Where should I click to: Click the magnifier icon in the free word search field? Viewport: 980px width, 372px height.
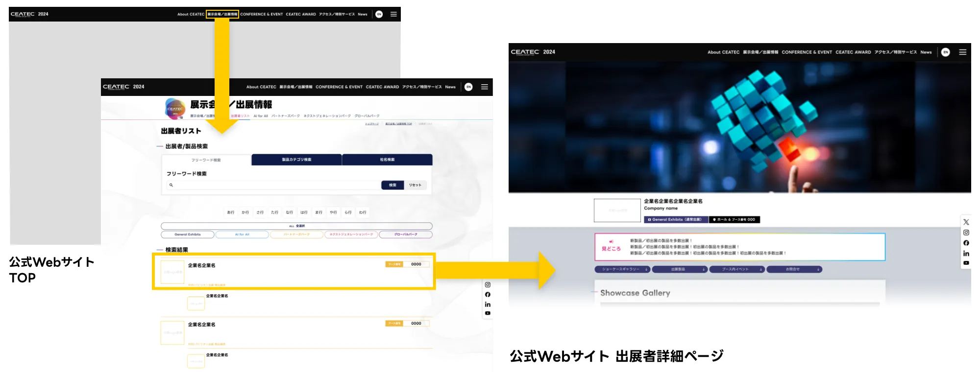tap(171, 185)
